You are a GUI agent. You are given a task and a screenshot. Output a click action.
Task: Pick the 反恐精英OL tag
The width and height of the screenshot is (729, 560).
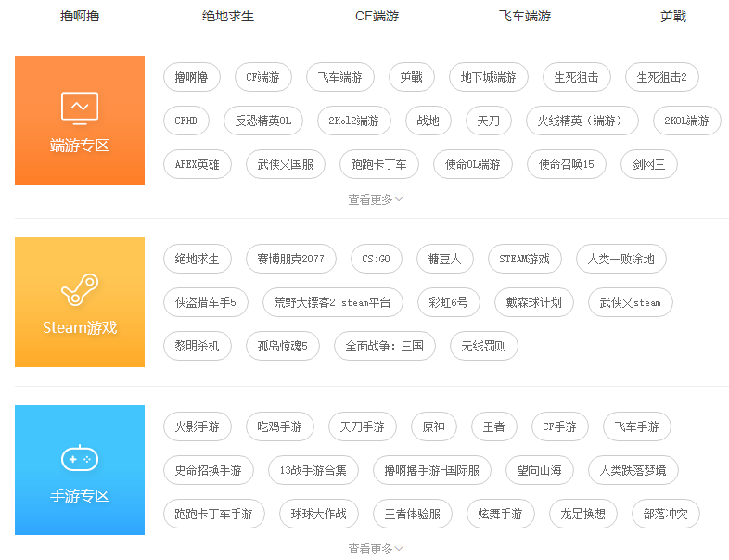click(x=263, y=121)
